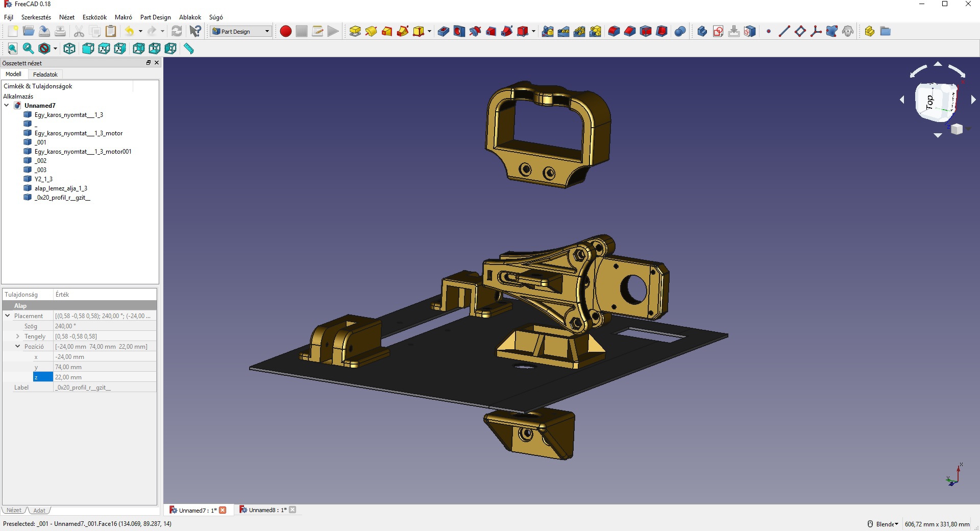
Task: Select the Boolean operation tool
Action: click(x=680, y=32)
